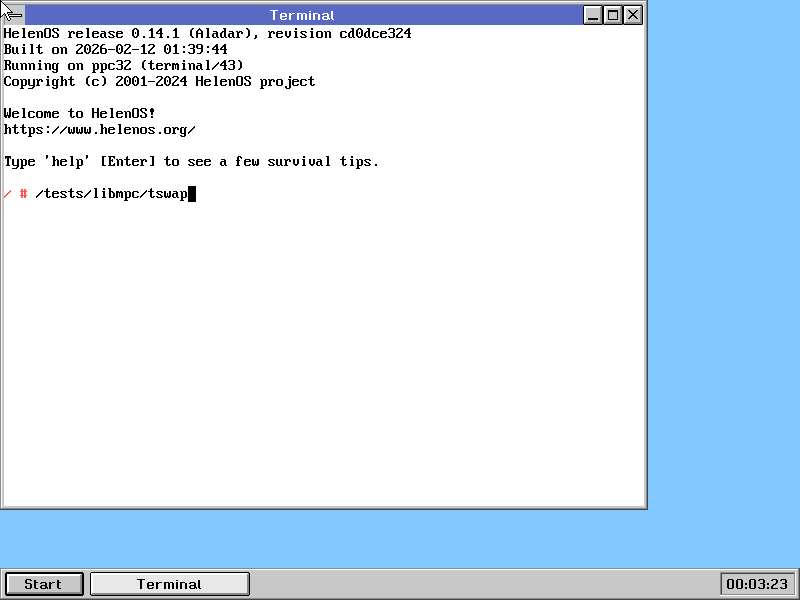800x600 pixels.
Task: Click the helenos.org URL text
Action: [99, 130]
